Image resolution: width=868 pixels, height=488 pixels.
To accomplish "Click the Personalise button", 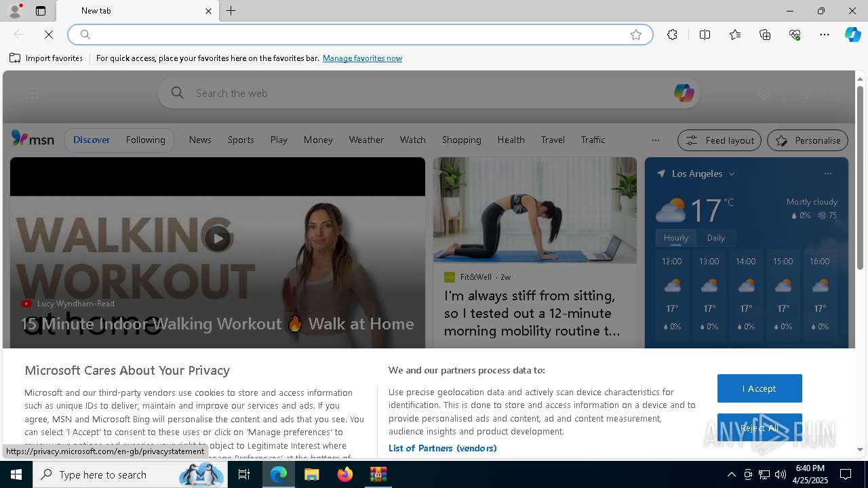I will (808, 140).
